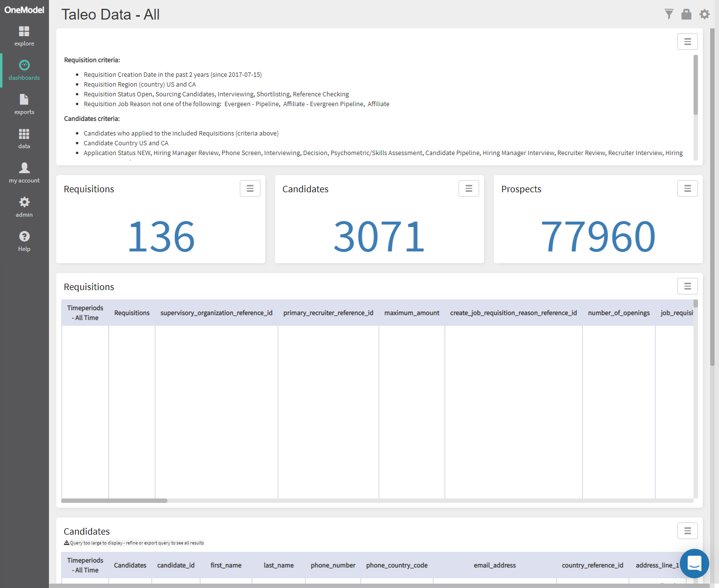Click last_name column header
The height and width of the screenshot is (588, 719).
pos(278,565)
